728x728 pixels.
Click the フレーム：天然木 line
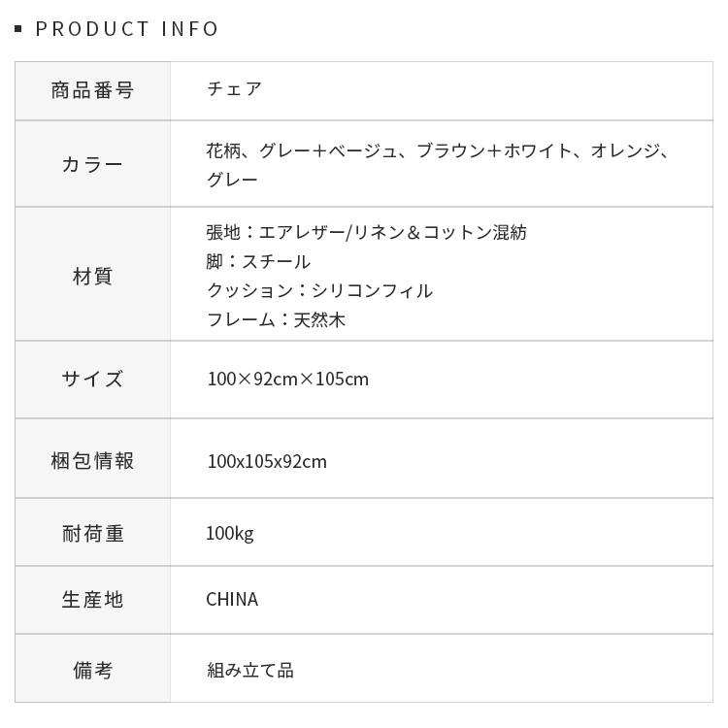(x=276, y=320)
